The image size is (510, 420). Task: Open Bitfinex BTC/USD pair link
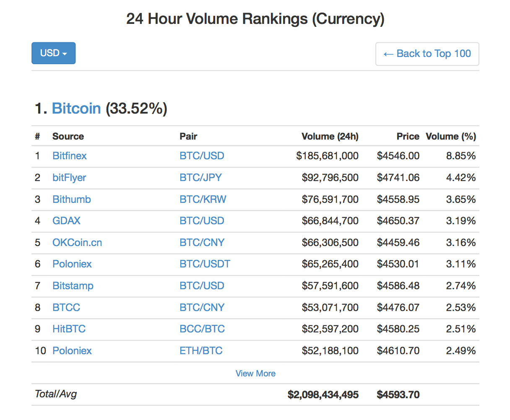tap(202, 156)
